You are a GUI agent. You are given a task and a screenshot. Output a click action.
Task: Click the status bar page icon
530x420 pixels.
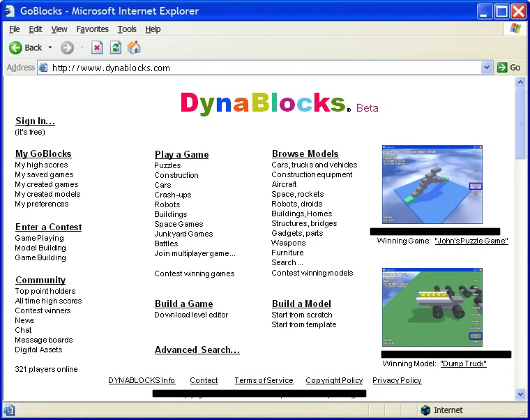coord(9,410)
